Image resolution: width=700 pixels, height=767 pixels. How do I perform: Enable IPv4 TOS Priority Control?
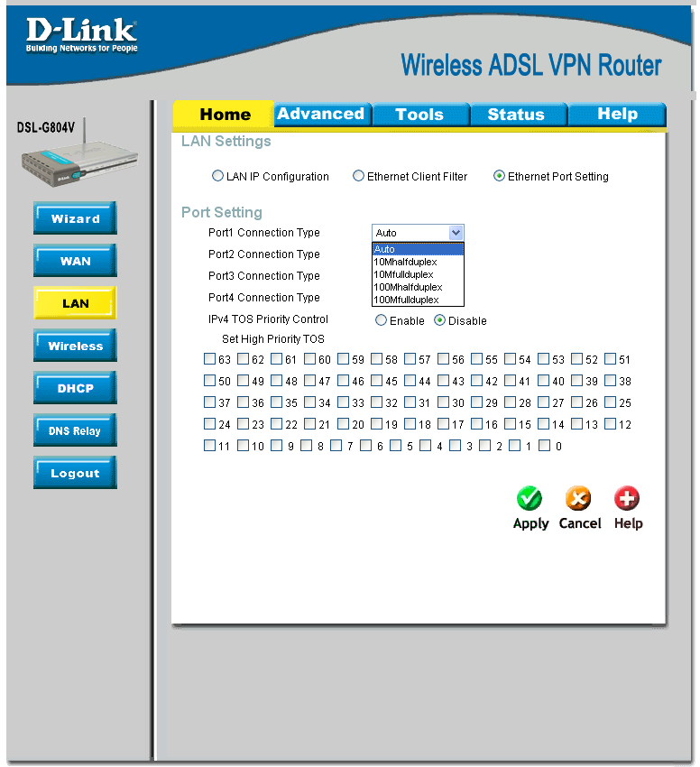click(x=381, y=320)
